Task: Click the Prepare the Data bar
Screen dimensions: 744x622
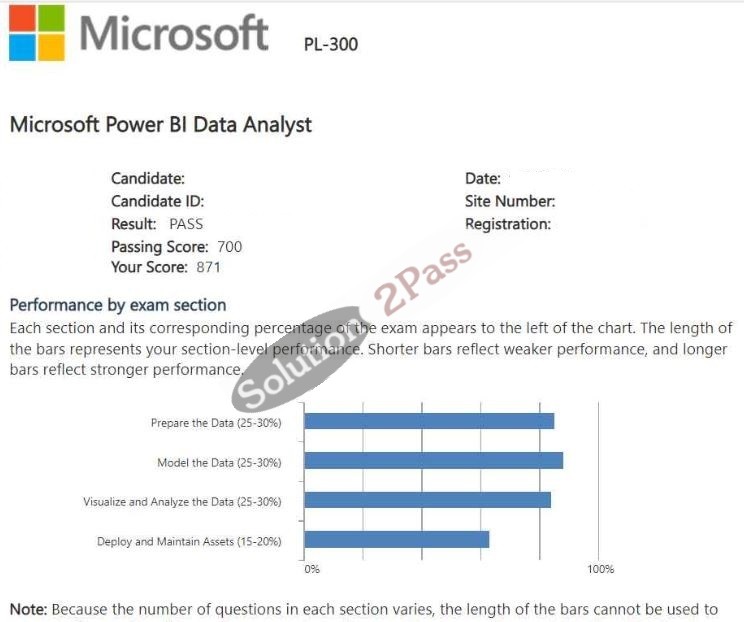Action: pos(429,421)
